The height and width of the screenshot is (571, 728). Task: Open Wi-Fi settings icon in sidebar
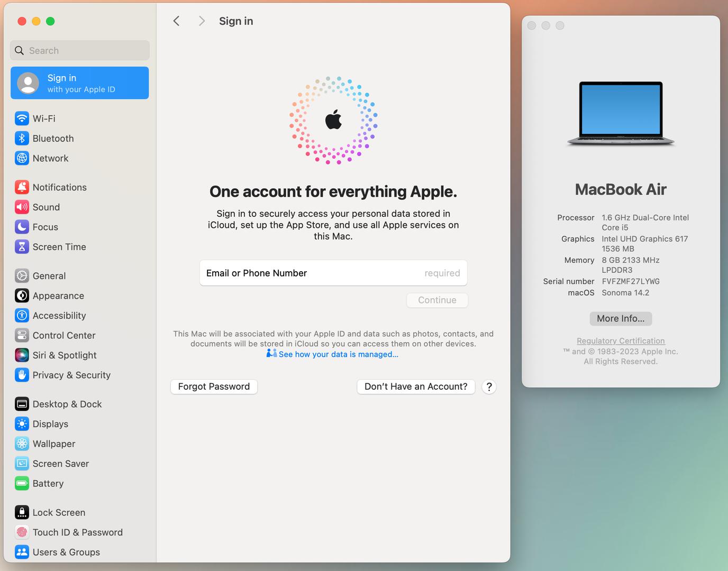22,118
